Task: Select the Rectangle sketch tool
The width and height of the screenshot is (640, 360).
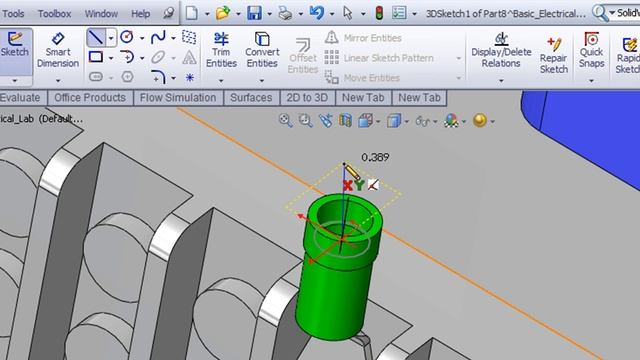Action: (x=96, y=57)
